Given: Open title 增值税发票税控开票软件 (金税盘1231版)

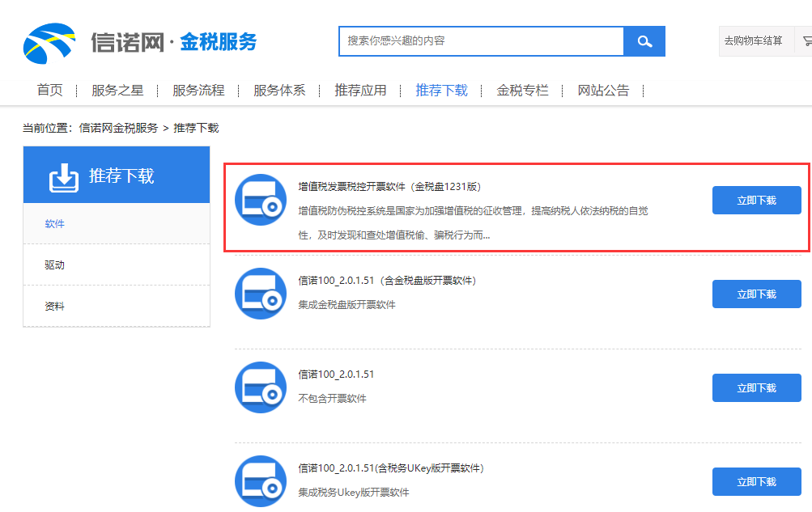Looking at the screenshot, I should point(389,187).
